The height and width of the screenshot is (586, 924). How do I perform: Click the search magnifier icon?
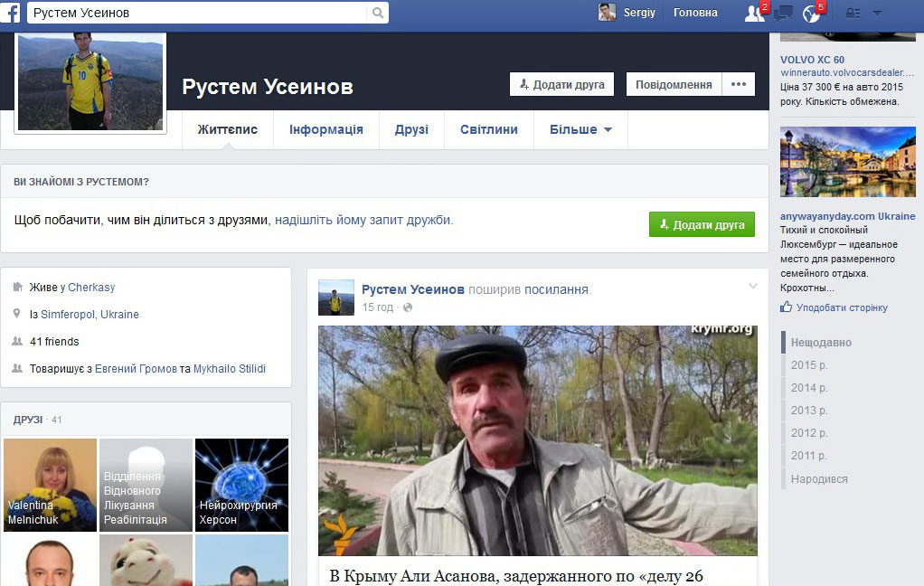[377, 13]
